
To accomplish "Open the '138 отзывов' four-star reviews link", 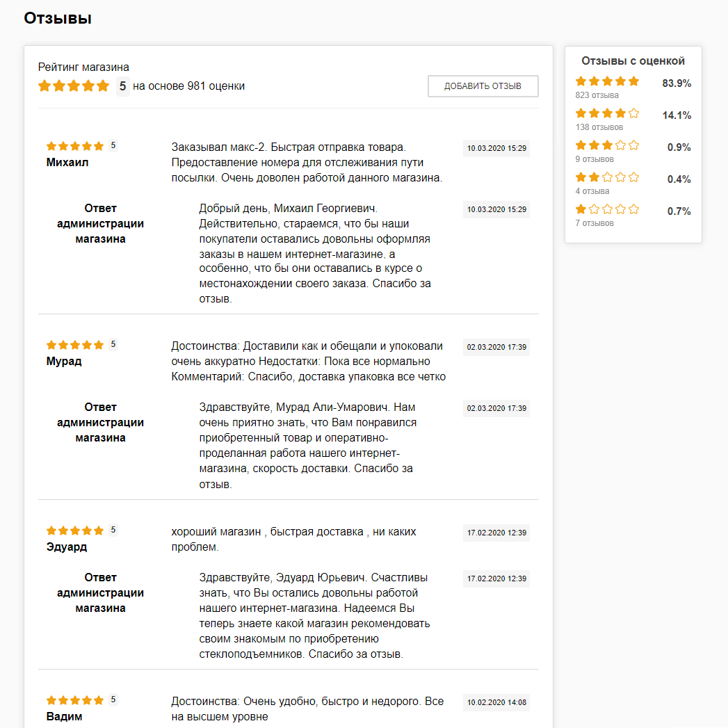I will (599, 127).
